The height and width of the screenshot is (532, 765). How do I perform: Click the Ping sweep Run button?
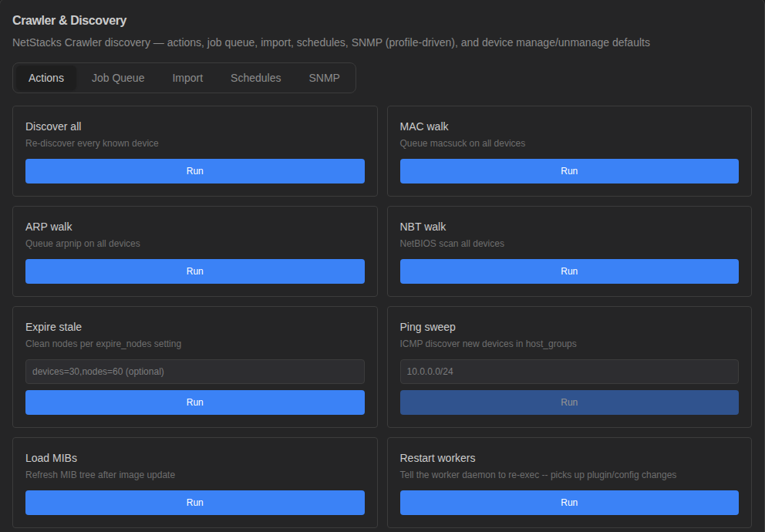click(x=569, y=402)
